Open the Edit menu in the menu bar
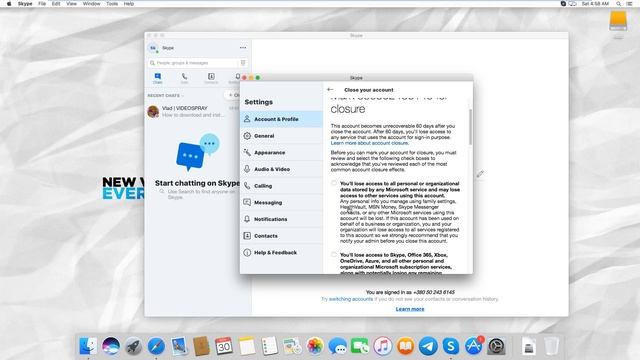 (x=56, y=4)
